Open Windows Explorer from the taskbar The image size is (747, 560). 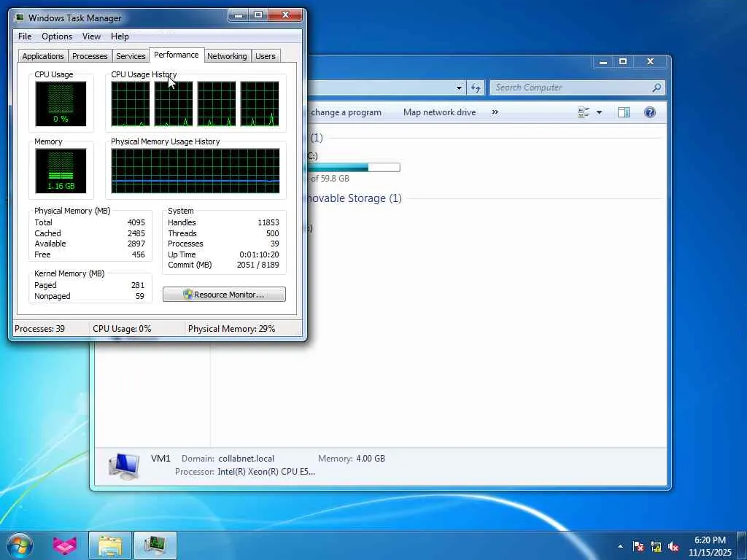[110, 545]
